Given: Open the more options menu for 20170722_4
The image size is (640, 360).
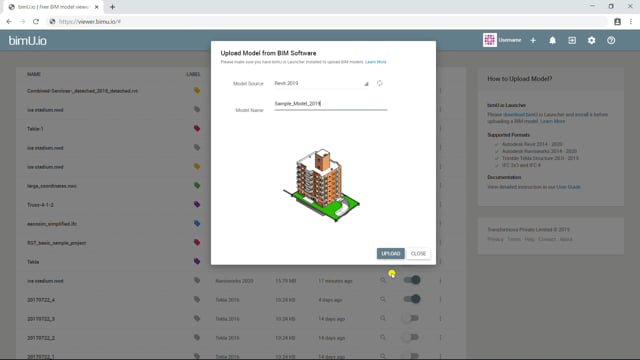Looking at the screenshot, I should coord(440,299).
